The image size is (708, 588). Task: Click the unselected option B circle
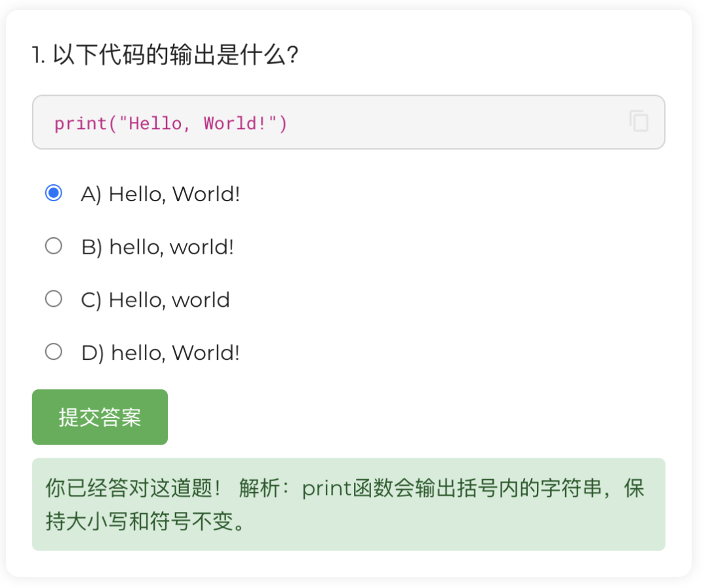54,246
